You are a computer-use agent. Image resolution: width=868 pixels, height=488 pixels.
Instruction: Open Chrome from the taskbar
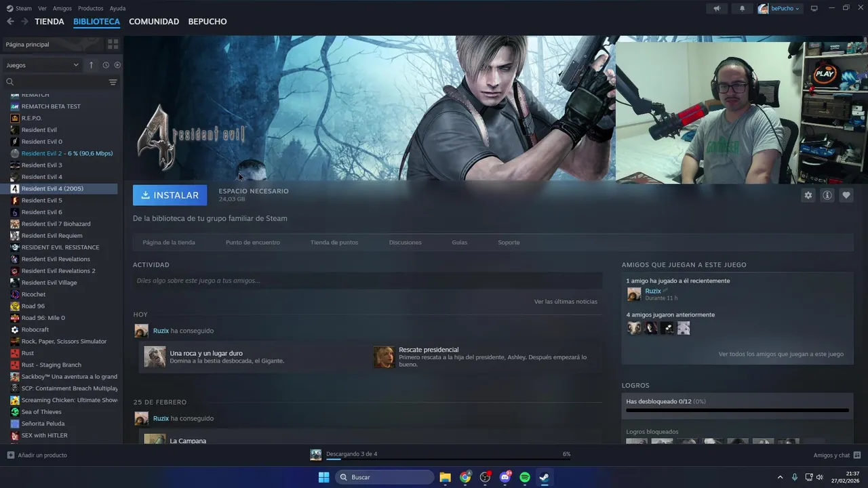click(x=465, y=477)
